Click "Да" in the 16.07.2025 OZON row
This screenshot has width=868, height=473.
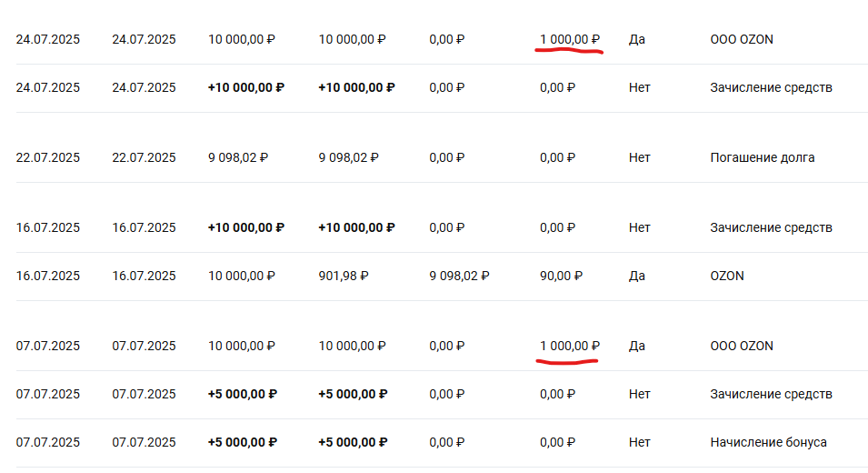pos(636,276)
